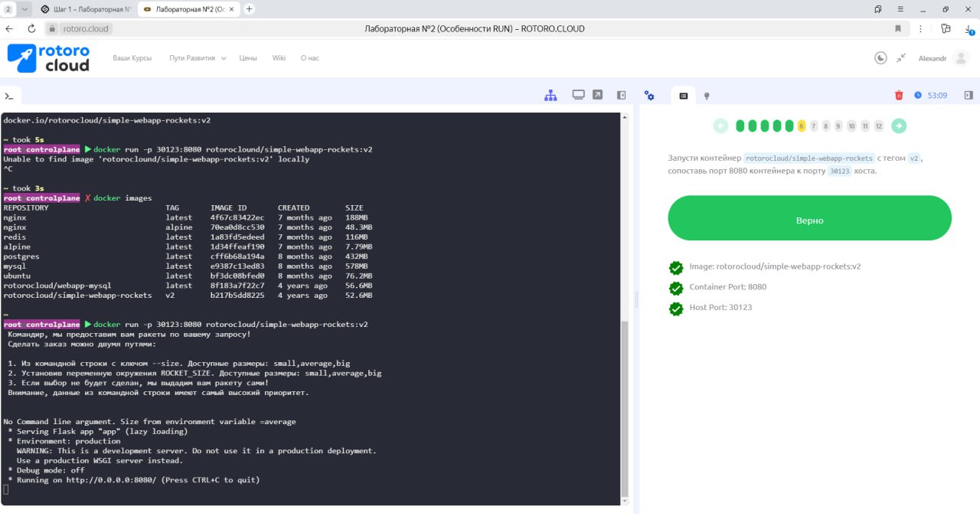Show the hint lightbulb tab
This screenshot has height=526, width=980.
click(707, 96)
